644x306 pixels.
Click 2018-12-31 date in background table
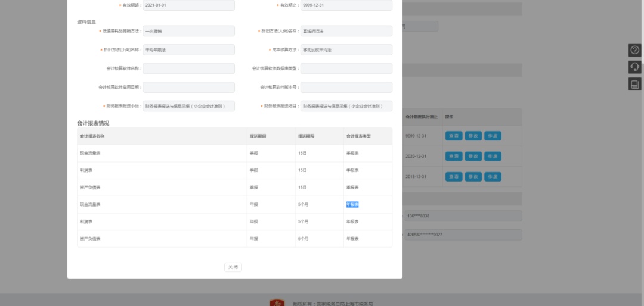coord(416,177)
